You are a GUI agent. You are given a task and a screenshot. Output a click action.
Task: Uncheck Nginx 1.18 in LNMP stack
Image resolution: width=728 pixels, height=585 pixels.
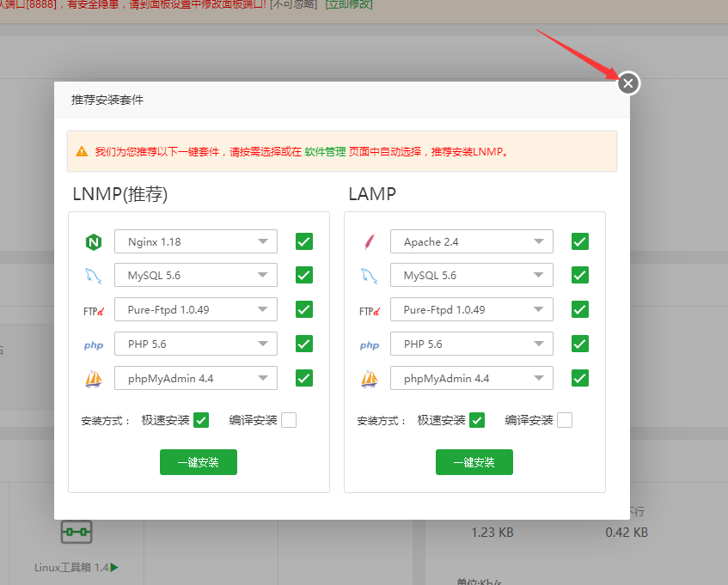coord(303,241)
